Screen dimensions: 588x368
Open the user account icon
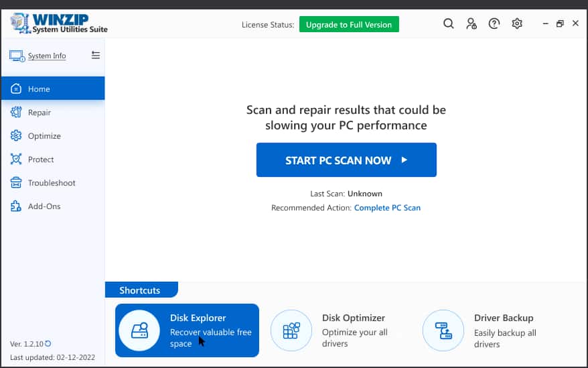[x=471, y=23]
